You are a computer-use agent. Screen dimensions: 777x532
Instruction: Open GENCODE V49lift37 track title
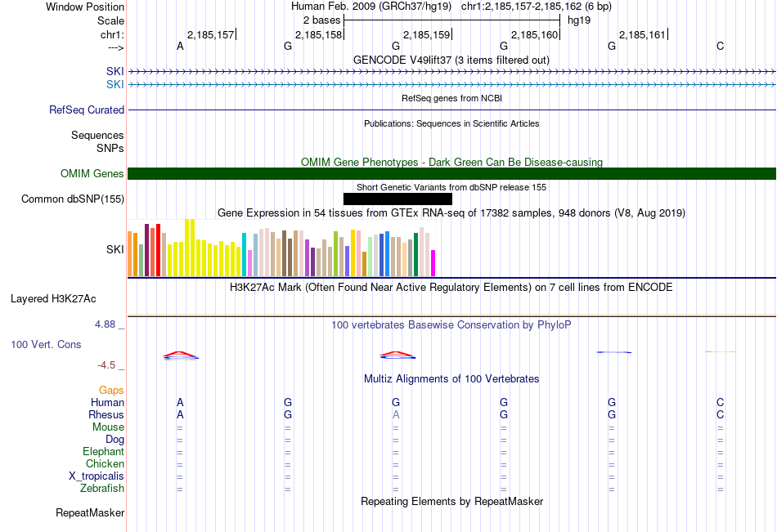click(451, 60)
